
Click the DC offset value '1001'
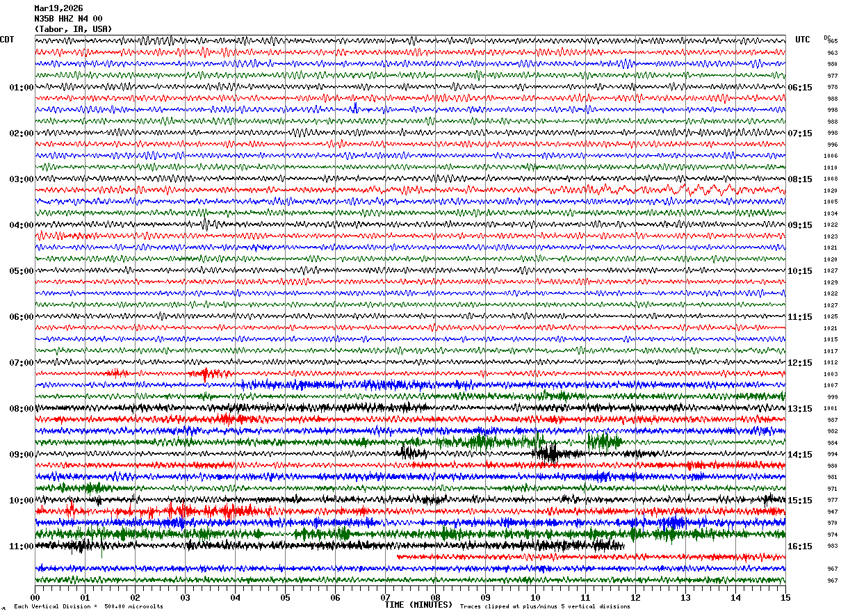831,409
